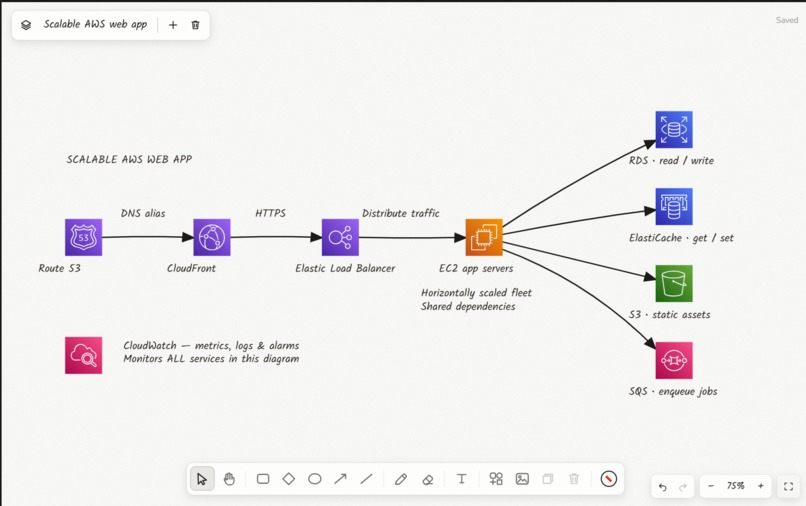Image resolution: width=806 pixels, height=506 pixels.
Task: Click the 'CloudFront' label text
Action: (x=191, y=268)
